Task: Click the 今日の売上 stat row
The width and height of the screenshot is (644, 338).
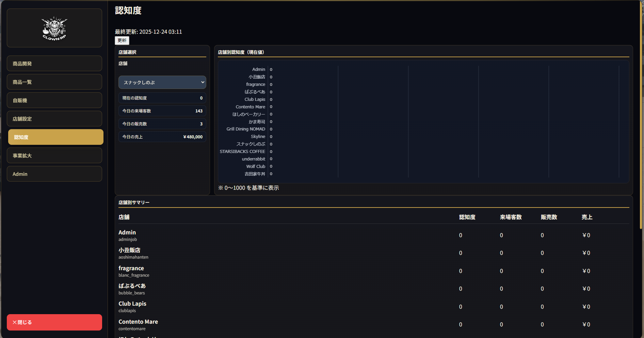Action: 162,137
